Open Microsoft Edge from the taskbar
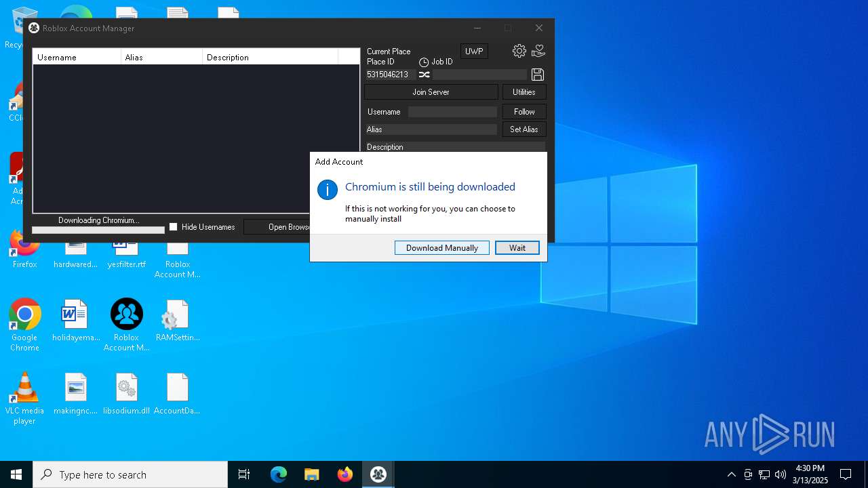Image resolution: width=868 pixels, height=488 pixels. [x=279, y=474]
